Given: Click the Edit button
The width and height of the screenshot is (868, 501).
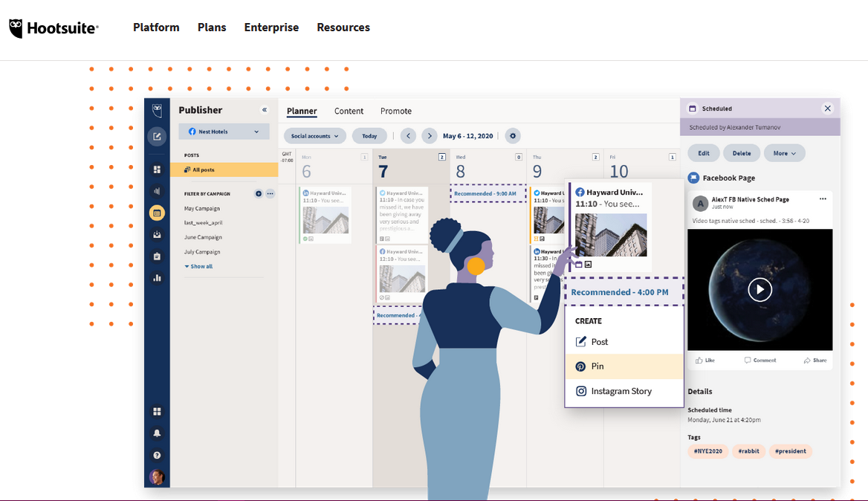Looking at the screenshot, I should click(x=704, y=153).
